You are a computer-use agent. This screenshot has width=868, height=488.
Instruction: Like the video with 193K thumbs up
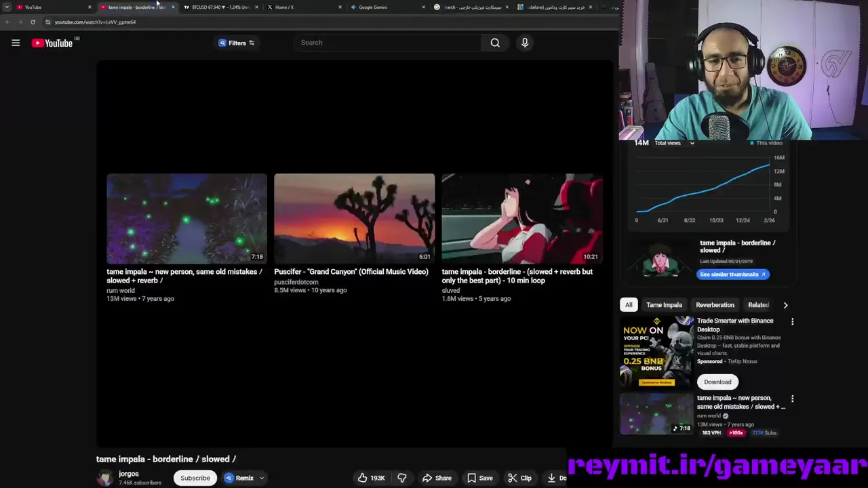(372, 478)
